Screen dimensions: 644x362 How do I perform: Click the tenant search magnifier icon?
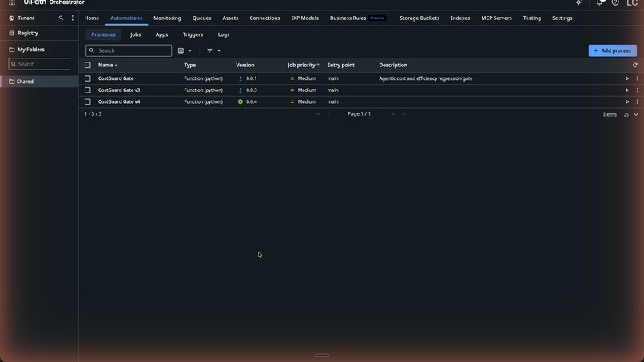pyautogui.click(x=61, y=18)
